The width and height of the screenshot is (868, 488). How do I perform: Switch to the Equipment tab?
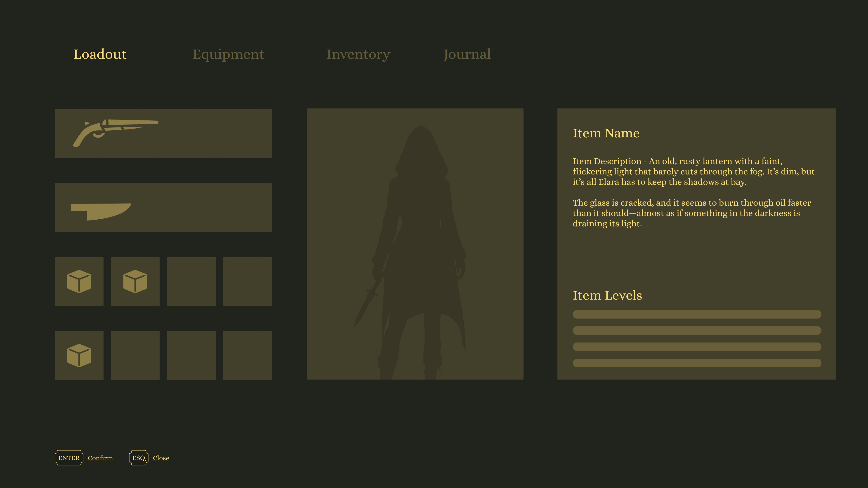click(228, 54)
